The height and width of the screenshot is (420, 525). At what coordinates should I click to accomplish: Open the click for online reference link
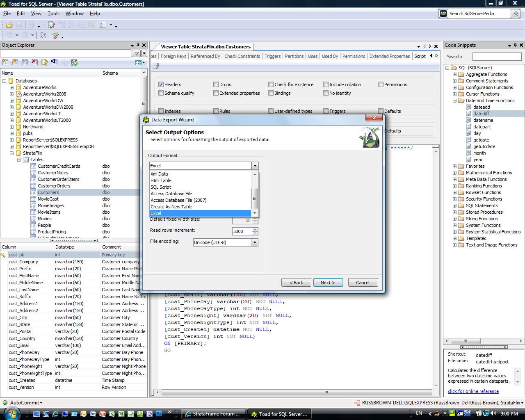473,391
